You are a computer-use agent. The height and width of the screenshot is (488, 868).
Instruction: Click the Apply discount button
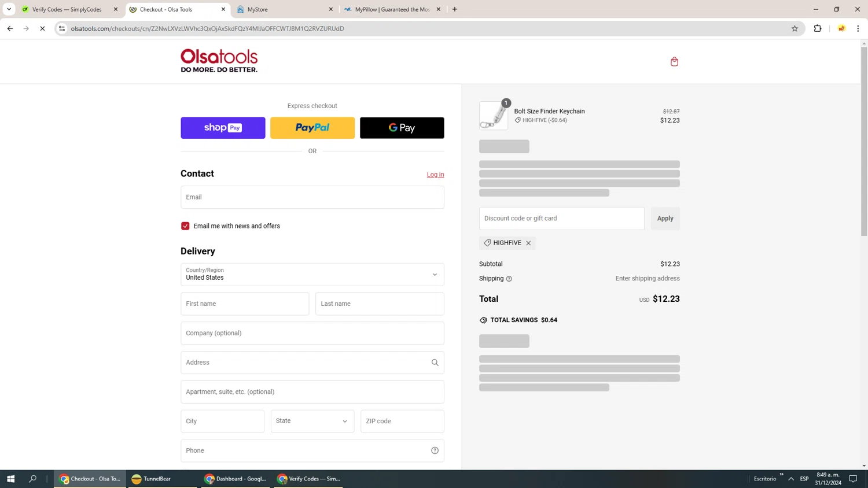(x=665, y=219)
